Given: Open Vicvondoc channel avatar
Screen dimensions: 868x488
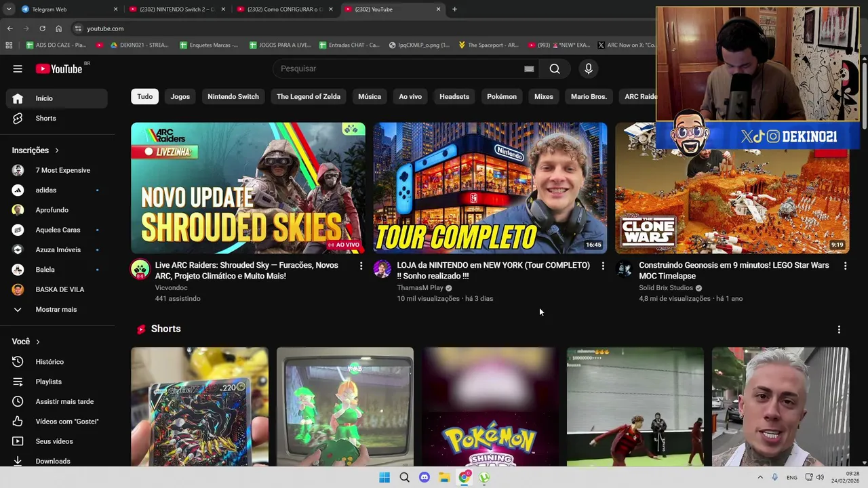Looking at the screenshot, I should [140, 269].
